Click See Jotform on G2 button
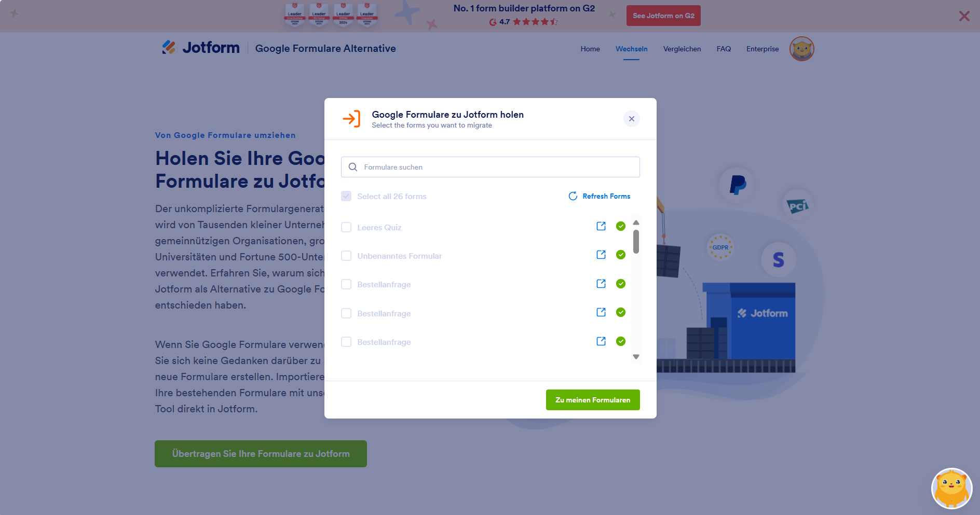 pos(663,16)
